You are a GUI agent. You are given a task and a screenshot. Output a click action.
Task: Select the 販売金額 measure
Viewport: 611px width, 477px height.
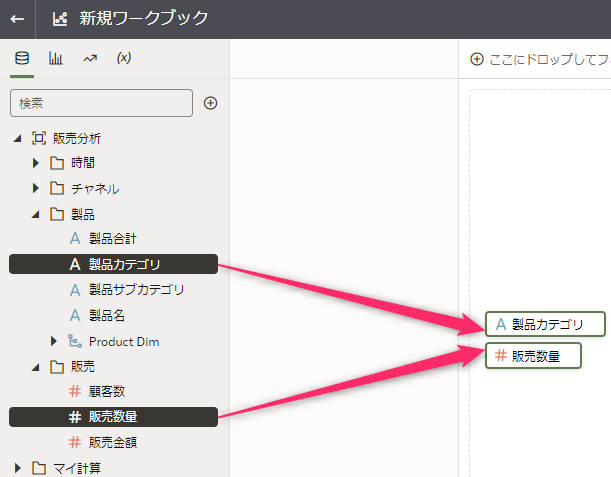(113, 442)
